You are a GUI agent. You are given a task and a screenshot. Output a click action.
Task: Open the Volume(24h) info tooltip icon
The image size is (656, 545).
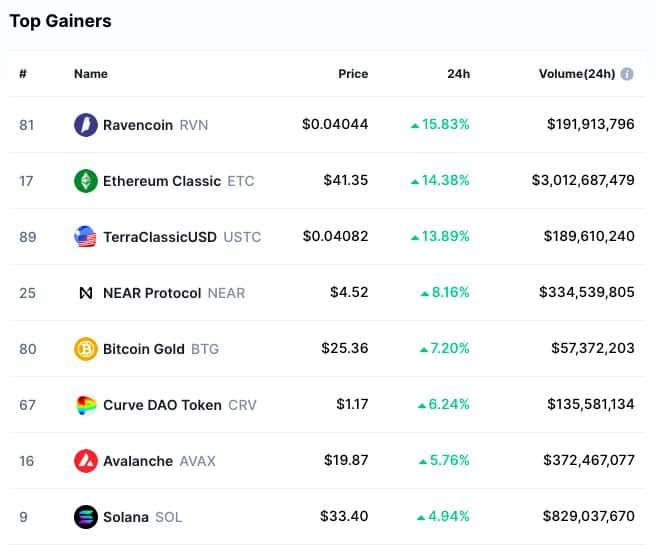(627, 74)
